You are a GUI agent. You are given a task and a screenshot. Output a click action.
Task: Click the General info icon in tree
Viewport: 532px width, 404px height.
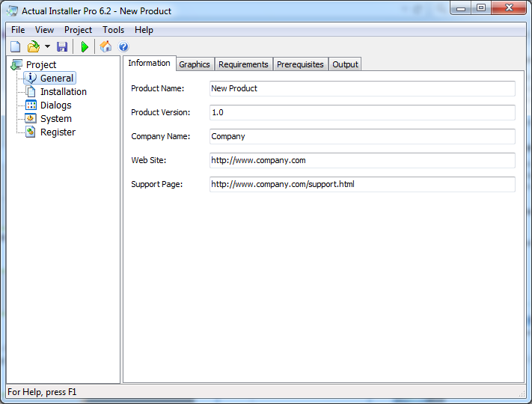31,78
